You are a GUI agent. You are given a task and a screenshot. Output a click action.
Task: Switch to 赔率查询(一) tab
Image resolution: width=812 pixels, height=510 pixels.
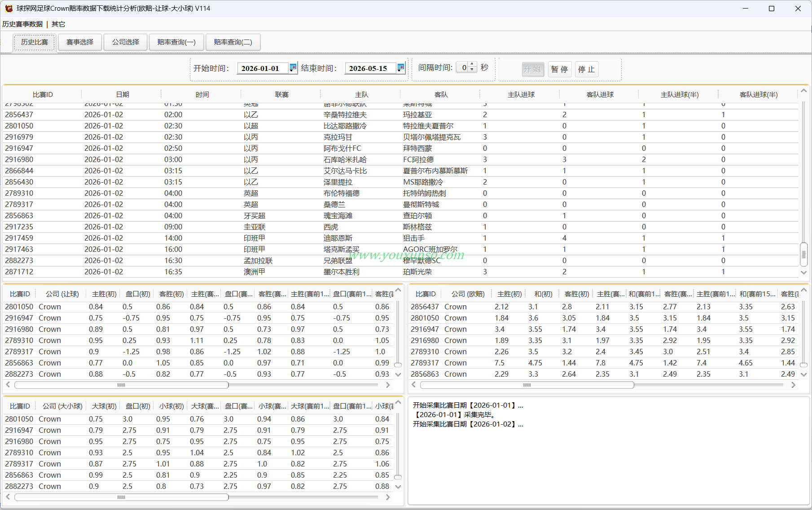tap(176, 42)
